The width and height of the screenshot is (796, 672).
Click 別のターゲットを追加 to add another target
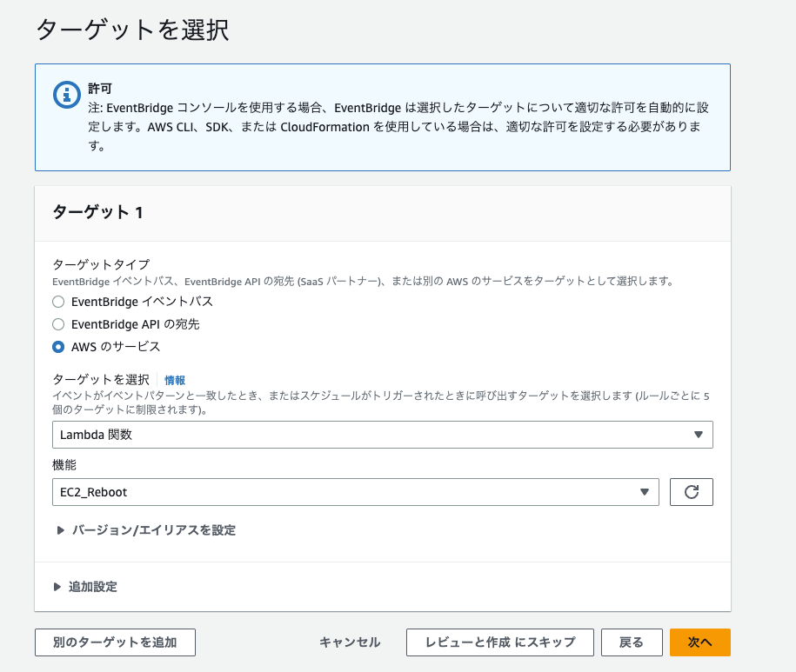pyautogui.click(x=114, y=642)
